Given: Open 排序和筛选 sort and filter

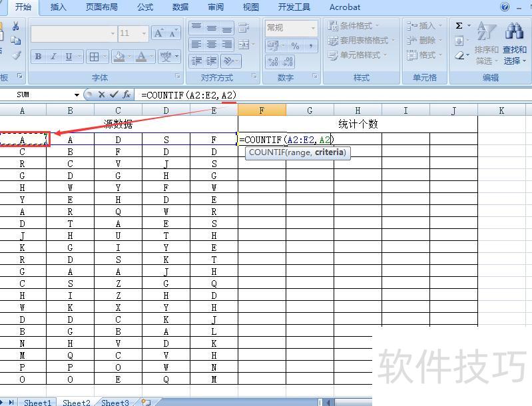Looking at the screenshot, I should [x=486, y=43].
